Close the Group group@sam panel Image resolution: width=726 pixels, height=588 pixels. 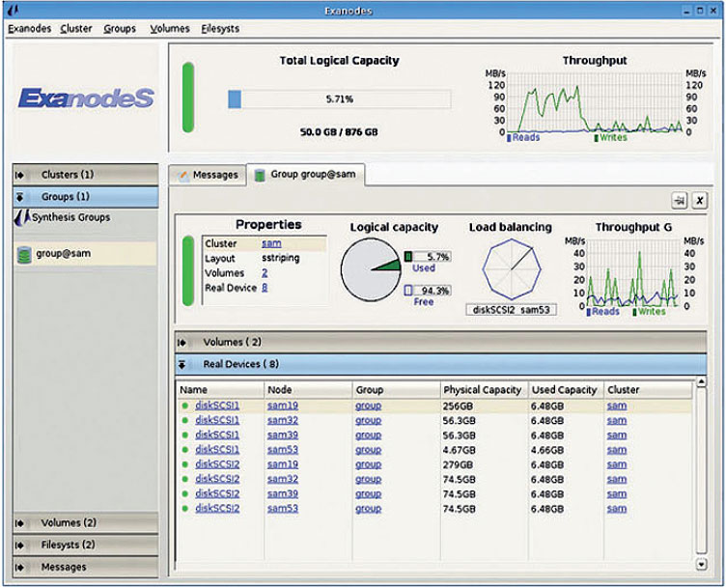coord(700,200)
